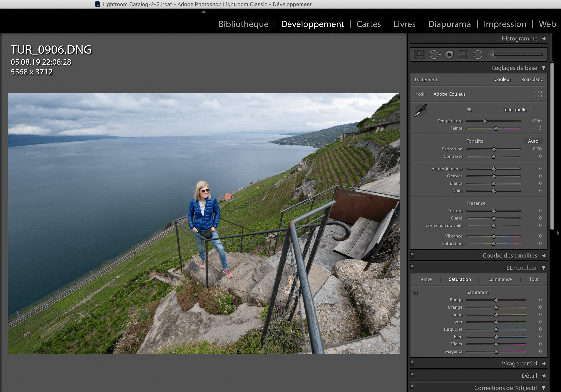Open the Adobe Couleur profile dropdown
The image size is (561, 392).
(452, 94)
